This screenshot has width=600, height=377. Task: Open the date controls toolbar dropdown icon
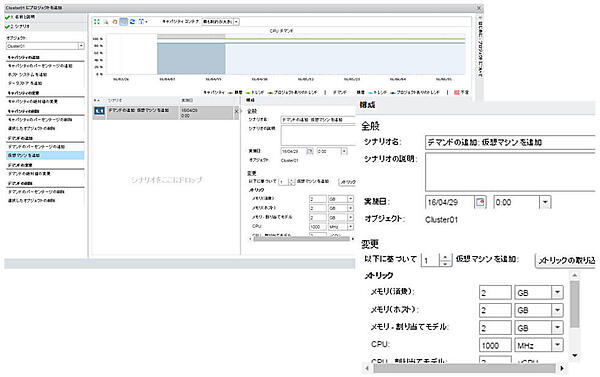click(143, 22)
